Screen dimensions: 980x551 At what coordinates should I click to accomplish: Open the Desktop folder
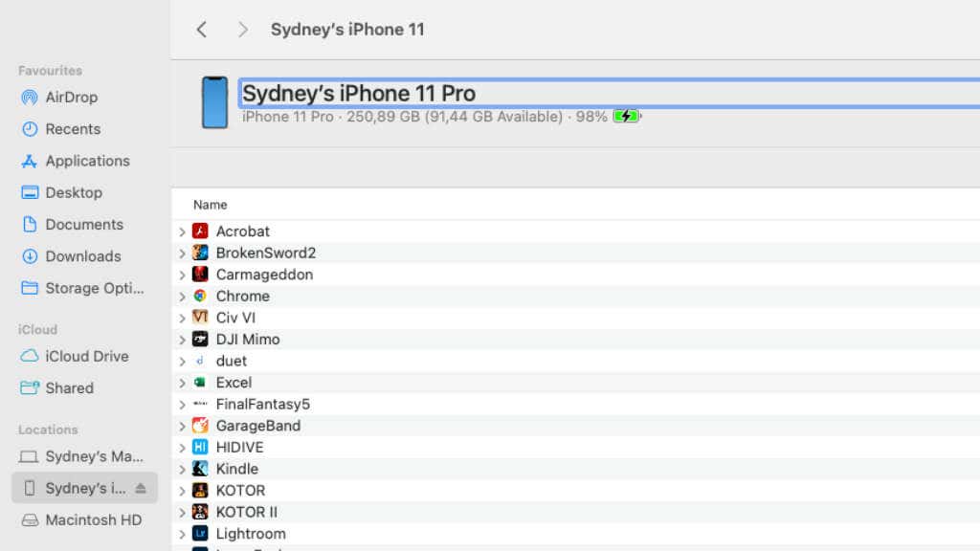click(x=74, y=193)
